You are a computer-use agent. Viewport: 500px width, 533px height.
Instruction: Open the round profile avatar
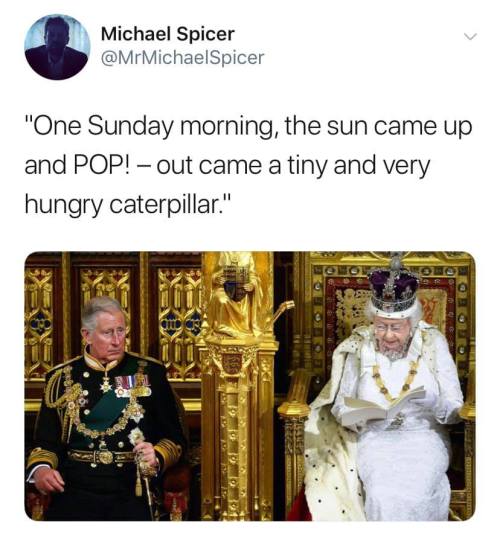[57, 47]
